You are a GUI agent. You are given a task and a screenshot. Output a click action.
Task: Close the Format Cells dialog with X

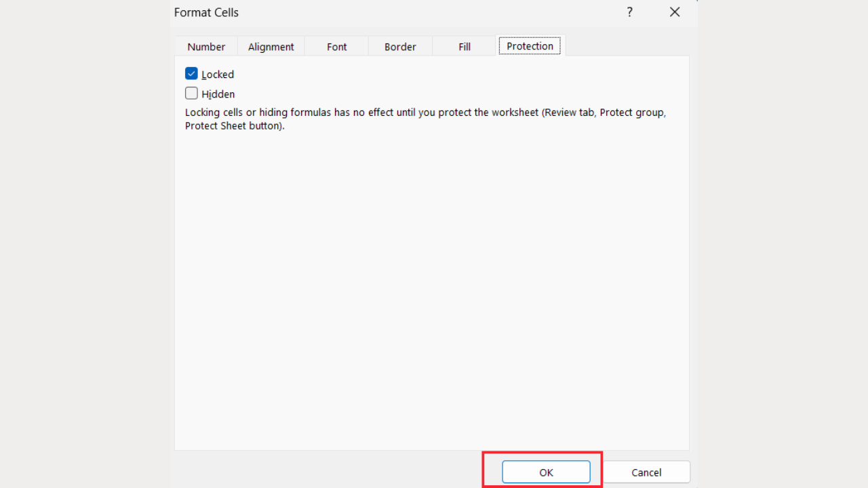point(674,12)
